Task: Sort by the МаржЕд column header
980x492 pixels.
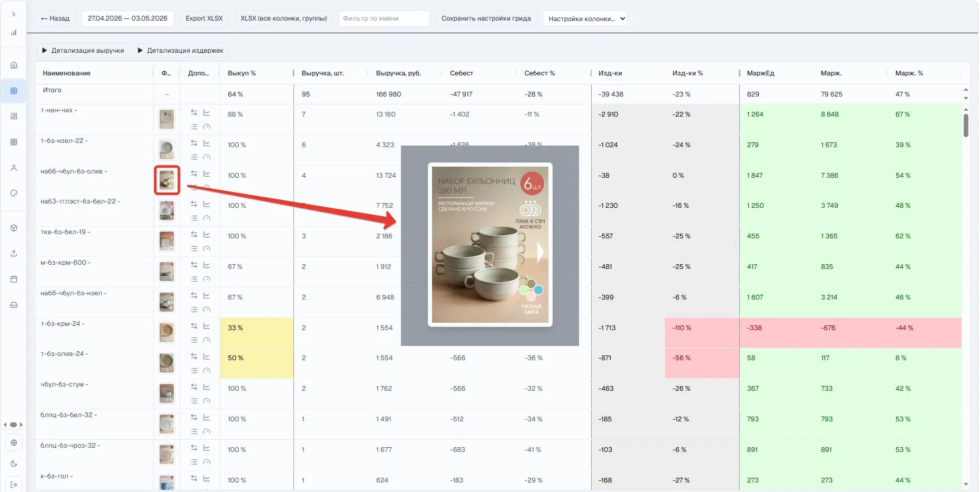Action: click(x=760, y=73)
